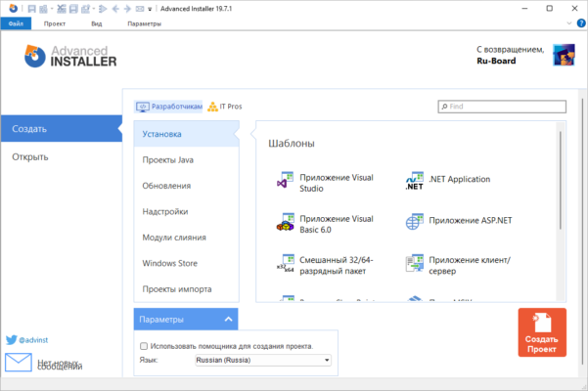588x391 pixels.
Task: Click 'Приложение Visual Studio' template label
Action: coord(337,183)
